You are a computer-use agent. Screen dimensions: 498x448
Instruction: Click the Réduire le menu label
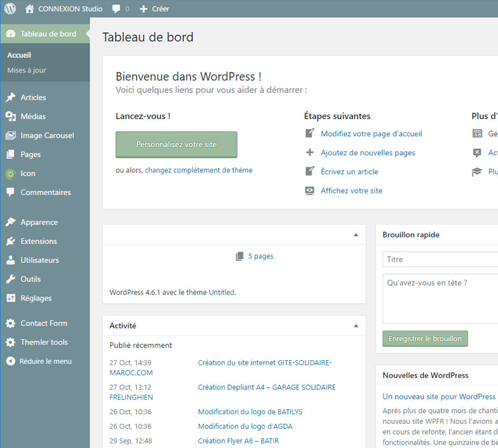(x=45, y=361)
